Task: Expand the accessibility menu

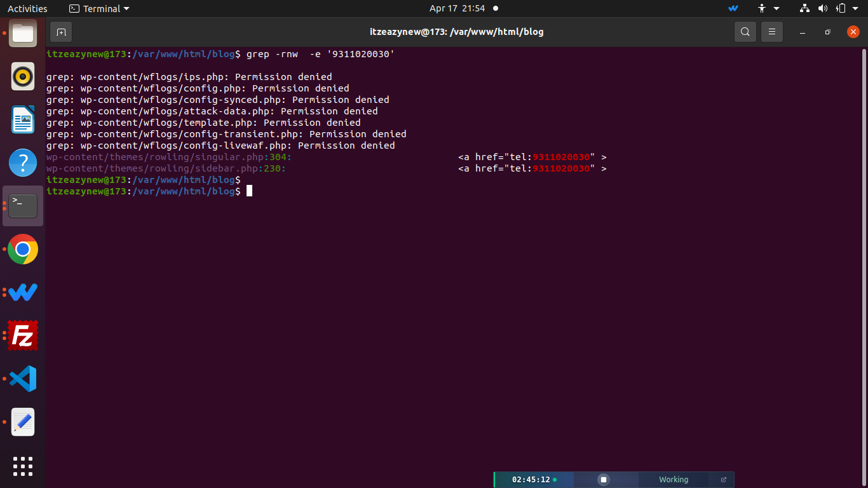Action: (768, 8)
